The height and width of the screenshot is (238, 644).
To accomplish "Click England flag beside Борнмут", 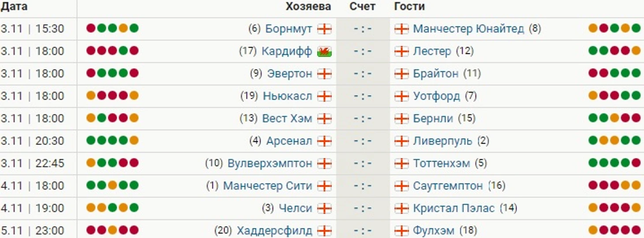I will tap(324, 29).
